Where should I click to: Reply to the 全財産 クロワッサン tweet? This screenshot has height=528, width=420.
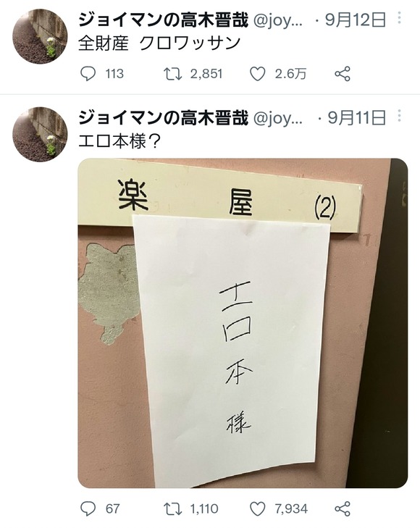coord(88,74)
